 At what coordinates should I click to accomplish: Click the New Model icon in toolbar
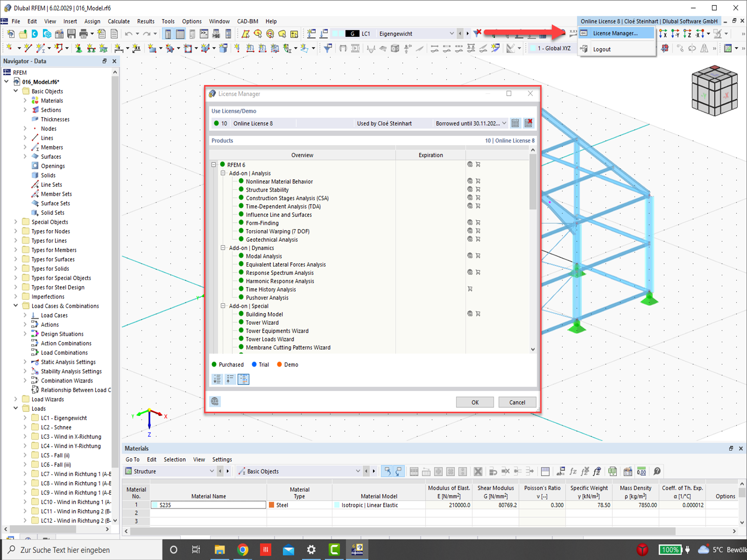(11, 34)
